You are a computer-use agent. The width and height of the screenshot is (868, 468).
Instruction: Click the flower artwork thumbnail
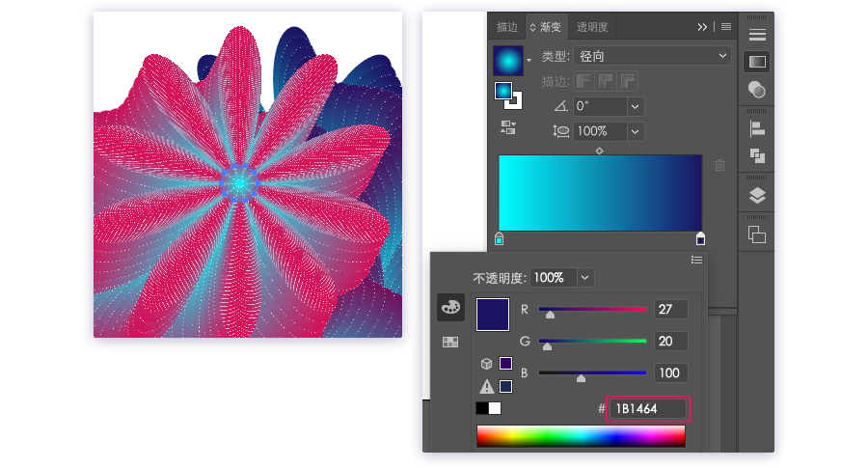tap(248, 175)
